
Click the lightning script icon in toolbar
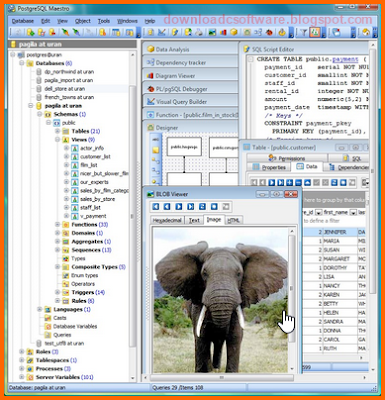click(x=175, y=32)
